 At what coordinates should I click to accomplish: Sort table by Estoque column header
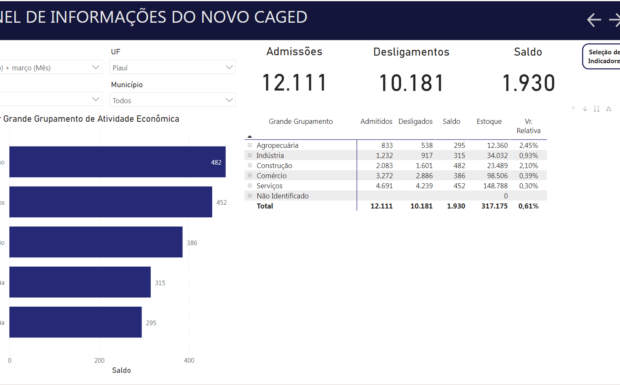(489, 121)
